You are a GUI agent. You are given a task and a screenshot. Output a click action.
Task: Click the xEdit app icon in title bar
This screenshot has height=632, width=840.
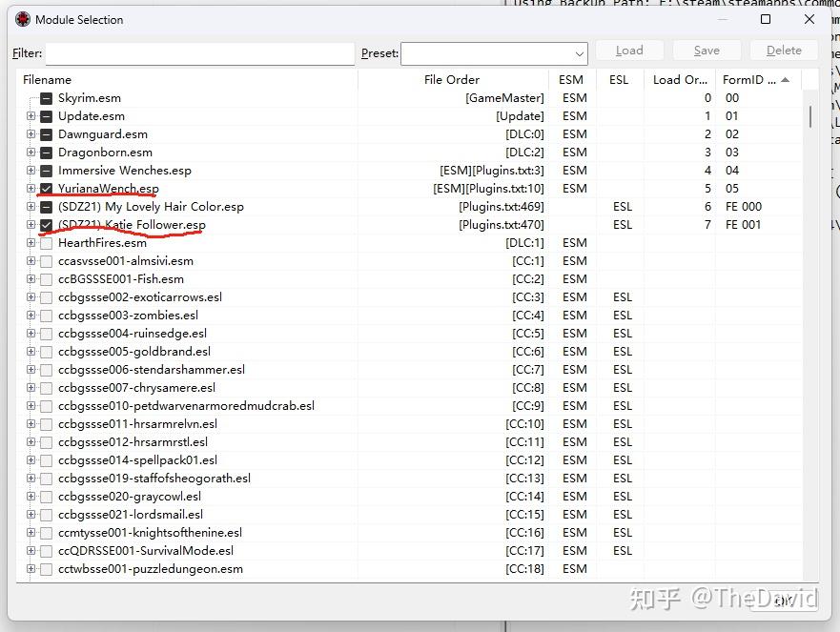[x=23, y=19]
